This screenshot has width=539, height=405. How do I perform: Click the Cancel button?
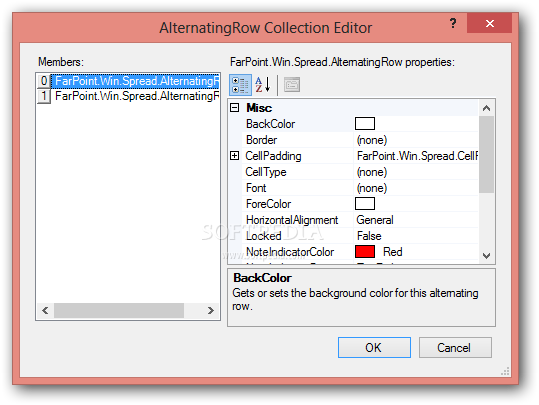coord(455,348)
